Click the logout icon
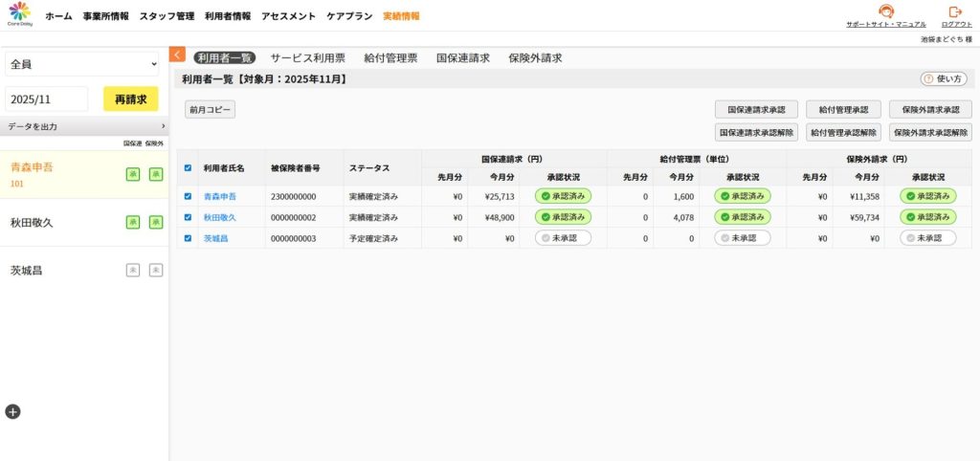This screenshot has width=980, height=461. click(954, 11)
